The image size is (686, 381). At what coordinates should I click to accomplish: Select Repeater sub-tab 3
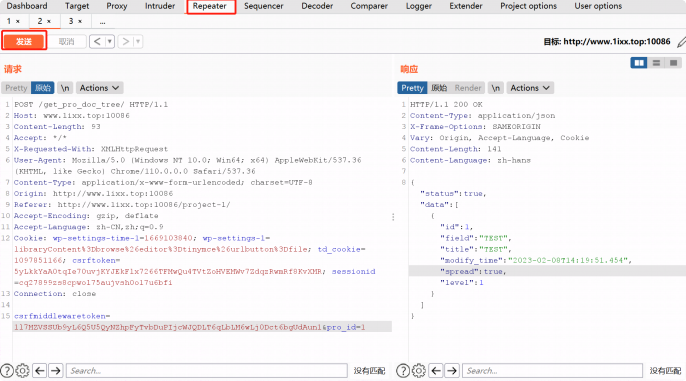[x=71, y=21]
